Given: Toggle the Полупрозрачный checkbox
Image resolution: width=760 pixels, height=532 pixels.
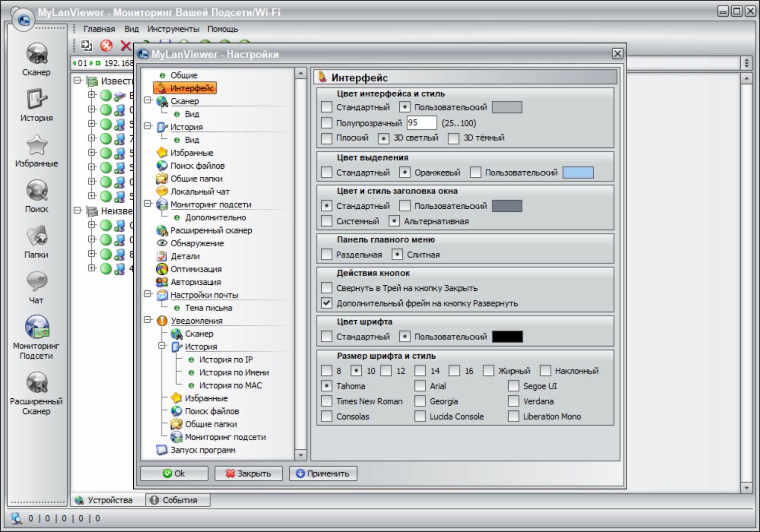Looking at the screenshot, I should pos(327,123).
